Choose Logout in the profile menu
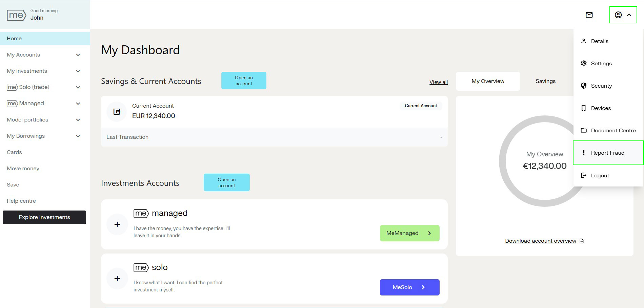This screenshot has height=308, width=644. [x=600, y=176]
